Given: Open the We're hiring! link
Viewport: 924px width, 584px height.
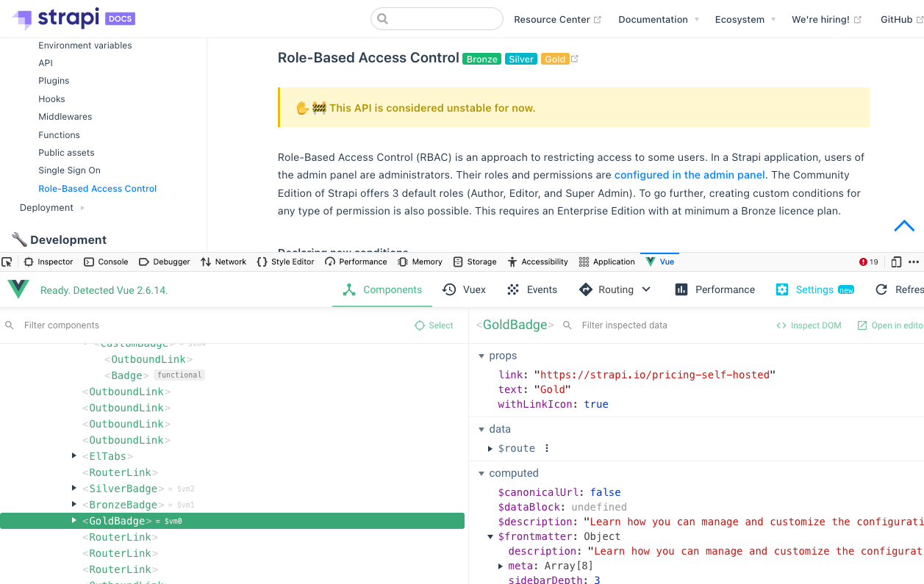Looking at the screenshot, I should pyautogui.click(x=826, y=20).
